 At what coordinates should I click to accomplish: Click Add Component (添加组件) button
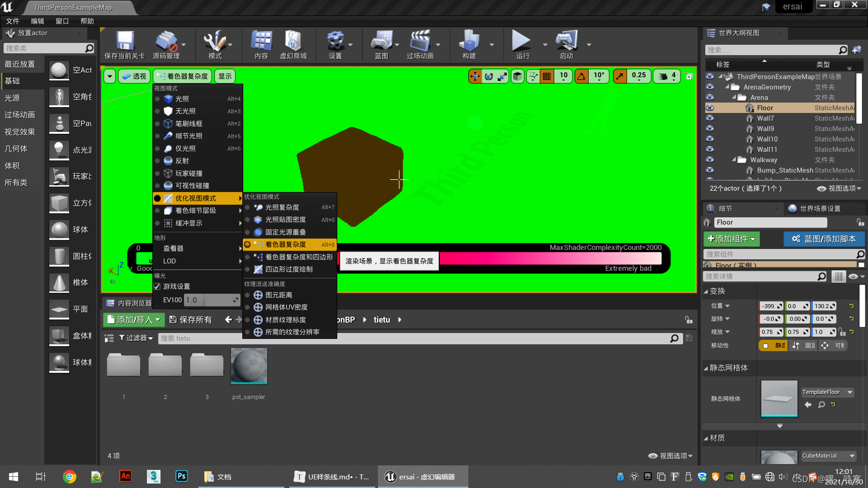point(731,239)
